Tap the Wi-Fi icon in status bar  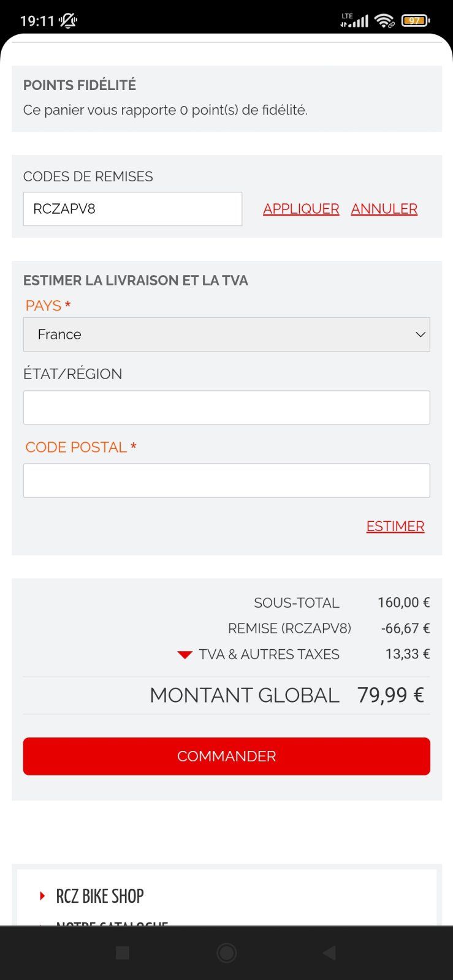point(384,21)
